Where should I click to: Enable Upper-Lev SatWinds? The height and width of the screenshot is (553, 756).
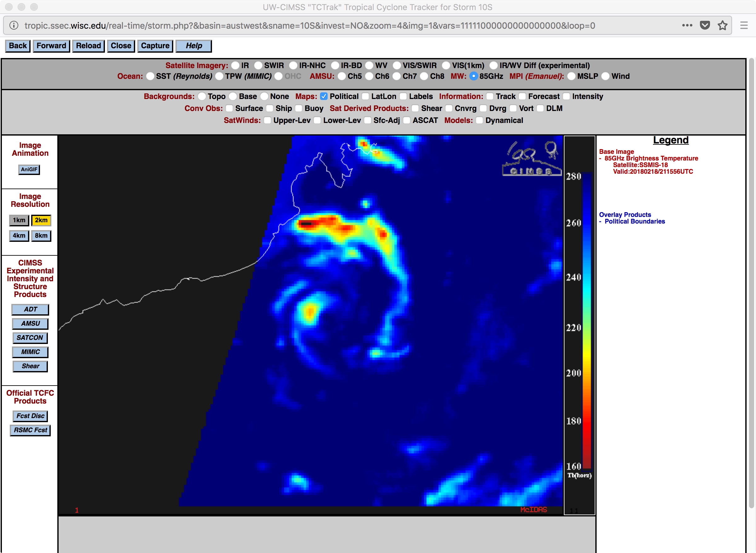tap(267, 120)
